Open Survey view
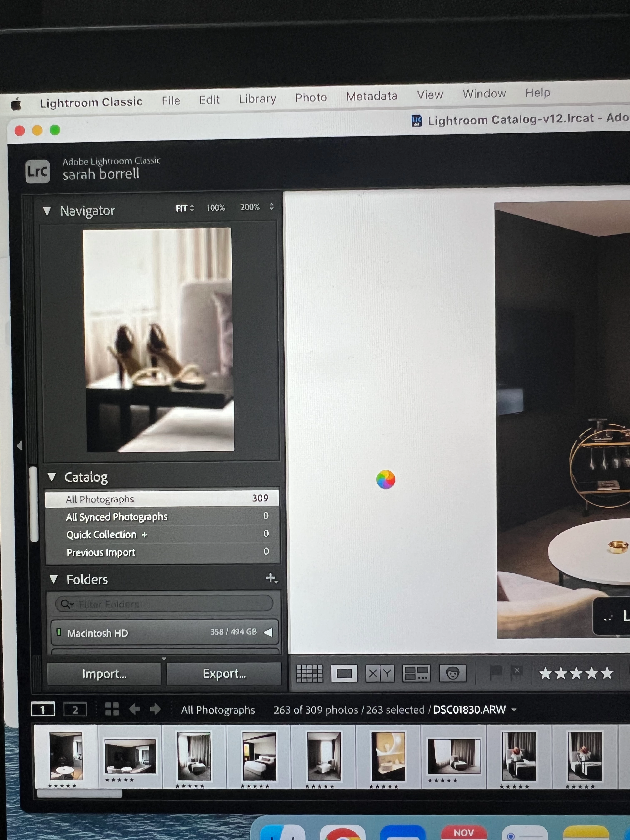The height and width of the screenshot is (840, 630). [x=416, y=674]
